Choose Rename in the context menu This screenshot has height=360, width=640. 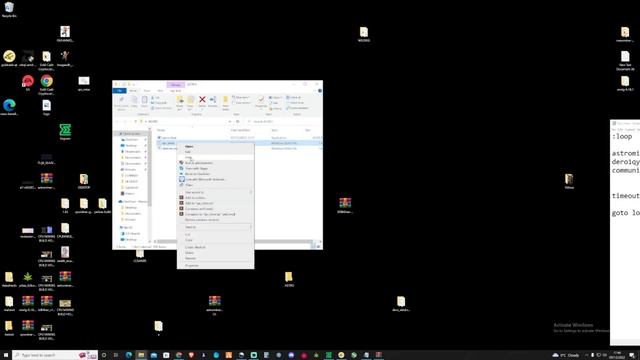pyautogui.click(x=215, y=258)
